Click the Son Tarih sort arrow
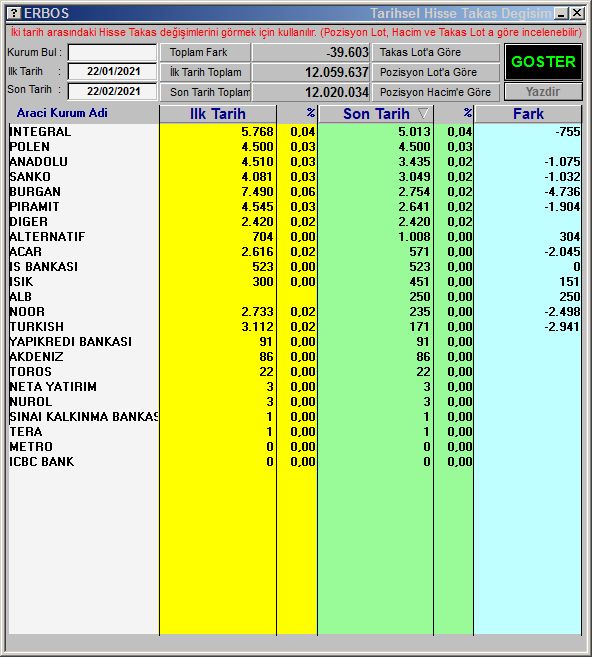 click(423, 113)
